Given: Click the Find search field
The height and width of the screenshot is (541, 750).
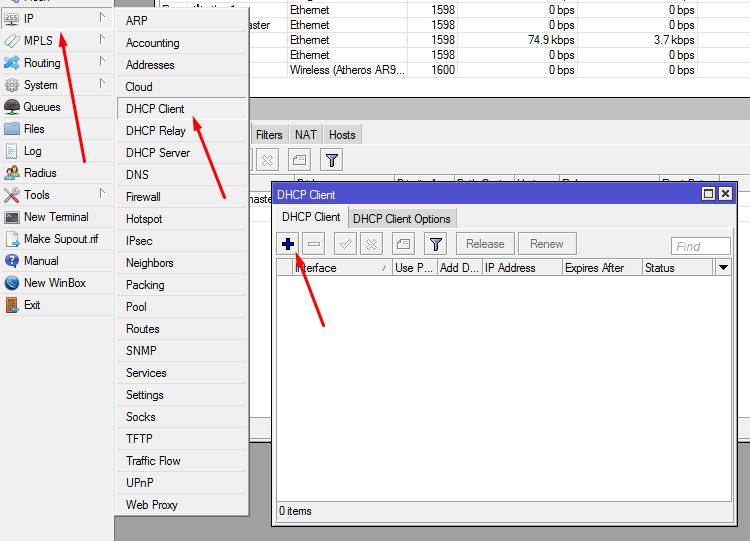Looking at the screenshot, I should pyautogui.click(x=701, y=246).
